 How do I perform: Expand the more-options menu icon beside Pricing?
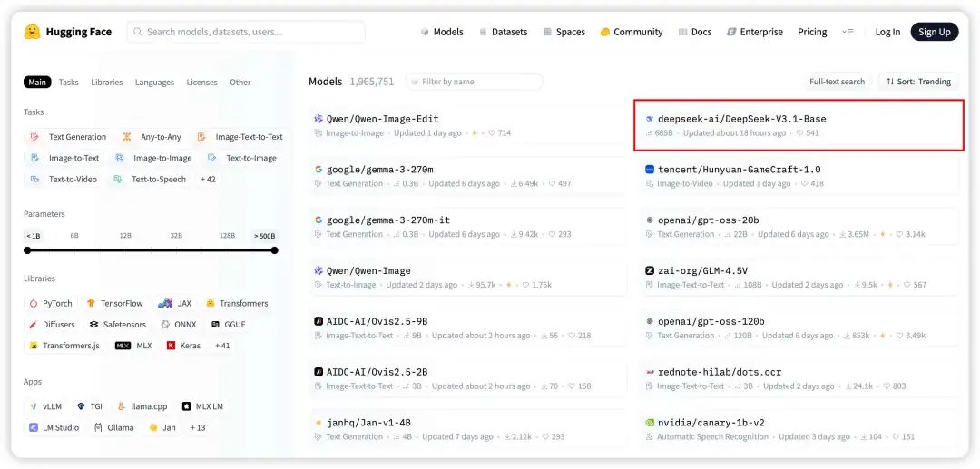[848, 32]
